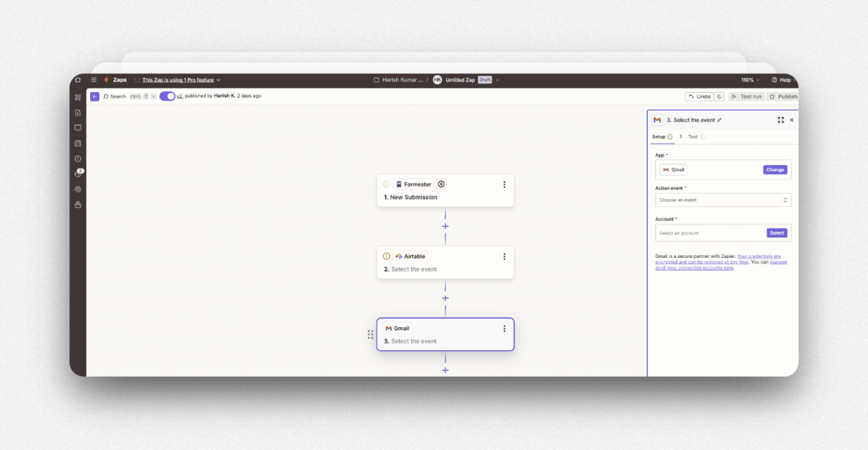Image resolution: width=868 pixels, height=450 pixels.
Task: Select the Airtable step card
Action: click(x=445, y=263)
